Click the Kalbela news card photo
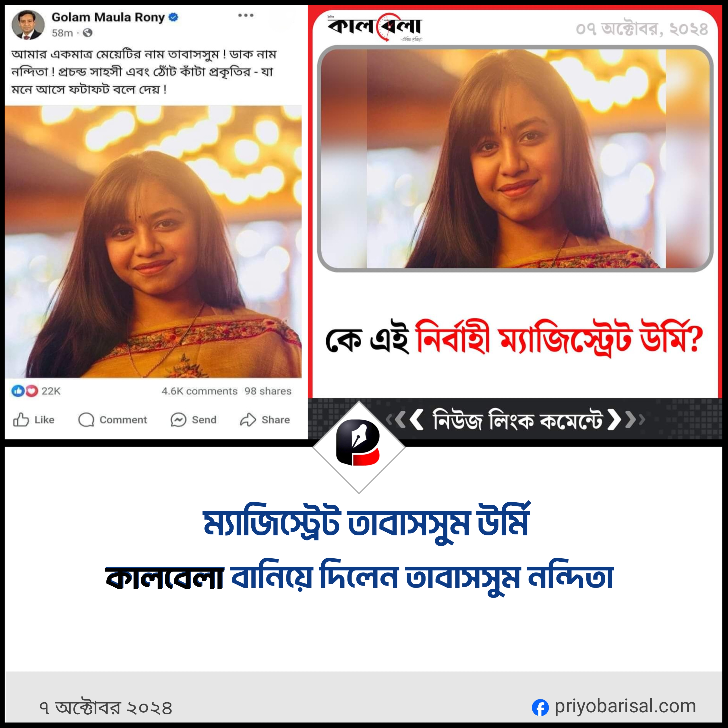The image size is (728, 728). (x=515, y=159)
